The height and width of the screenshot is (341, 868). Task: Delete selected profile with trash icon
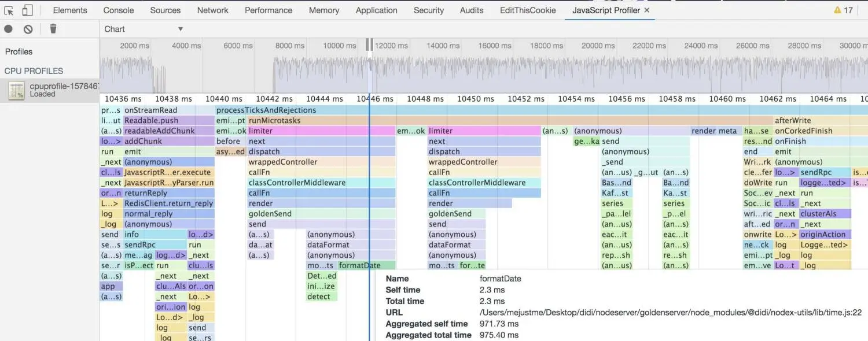[53, 29]
